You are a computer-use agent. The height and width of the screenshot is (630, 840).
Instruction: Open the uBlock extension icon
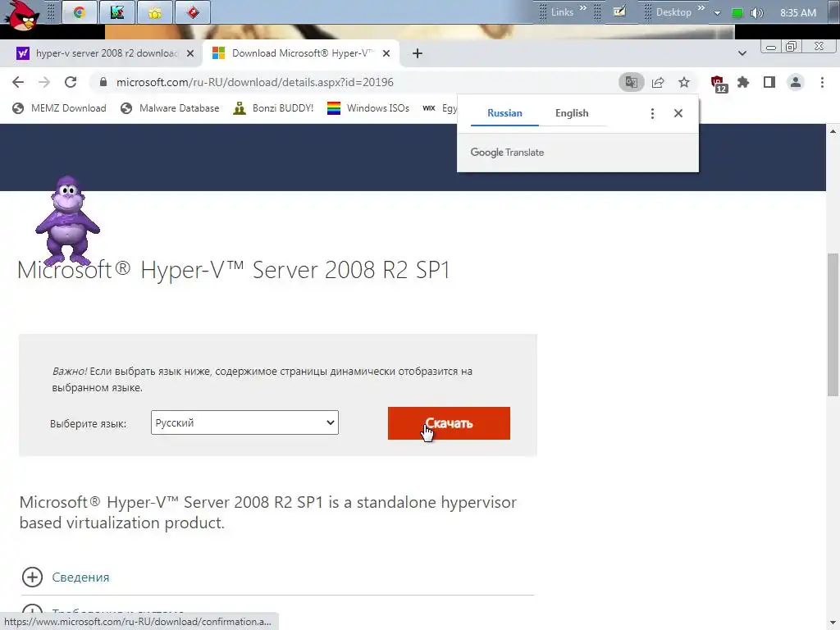point(718,84)
